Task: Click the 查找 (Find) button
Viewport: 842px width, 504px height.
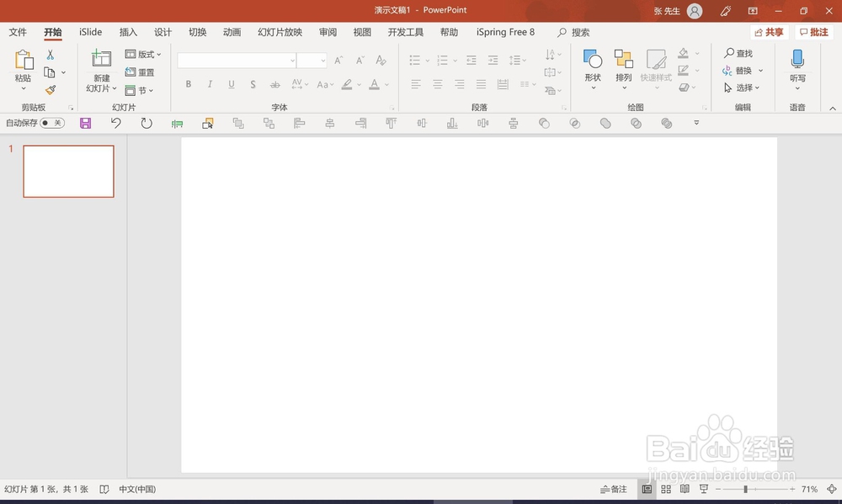Action: pyautogui.click(x=738, y=53)
